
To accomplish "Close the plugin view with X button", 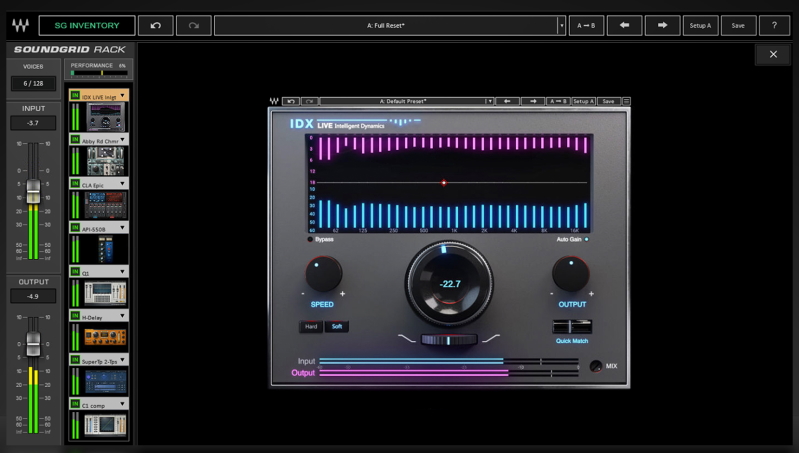I will pyautogui.click(x=773, y=54).
